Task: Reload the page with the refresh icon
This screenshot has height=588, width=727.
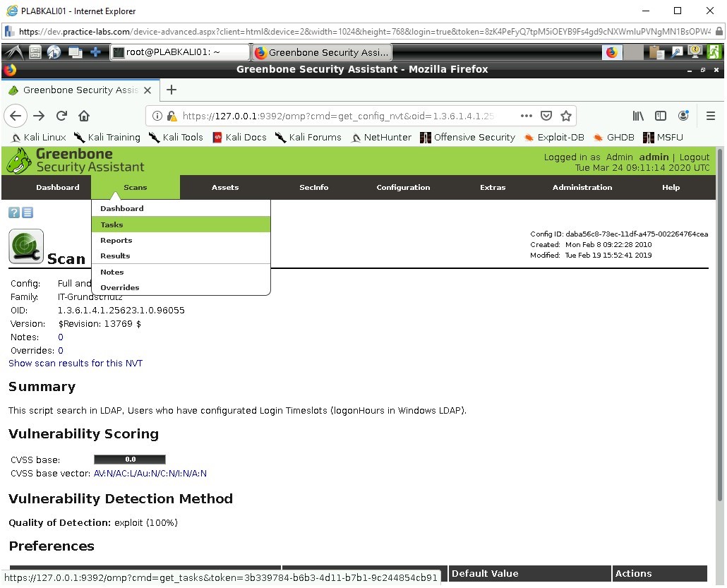Action: 61,115
